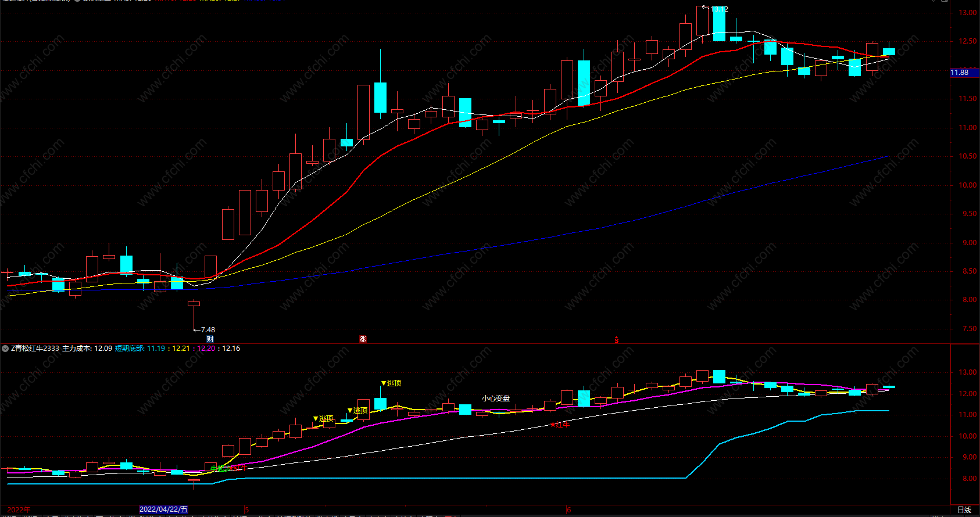Click the magenta 12.20 indicator value
Screen dimensions: 980x517
[206, 349]
